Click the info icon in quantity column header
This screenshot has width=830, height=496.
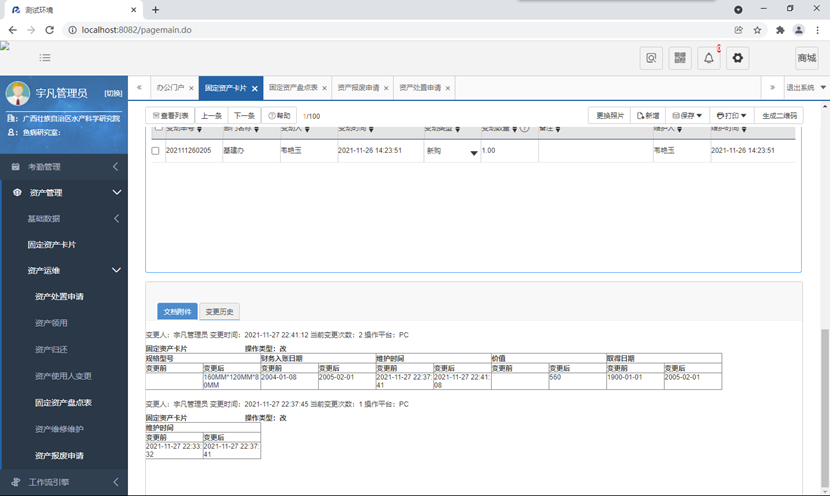point(524,128)
